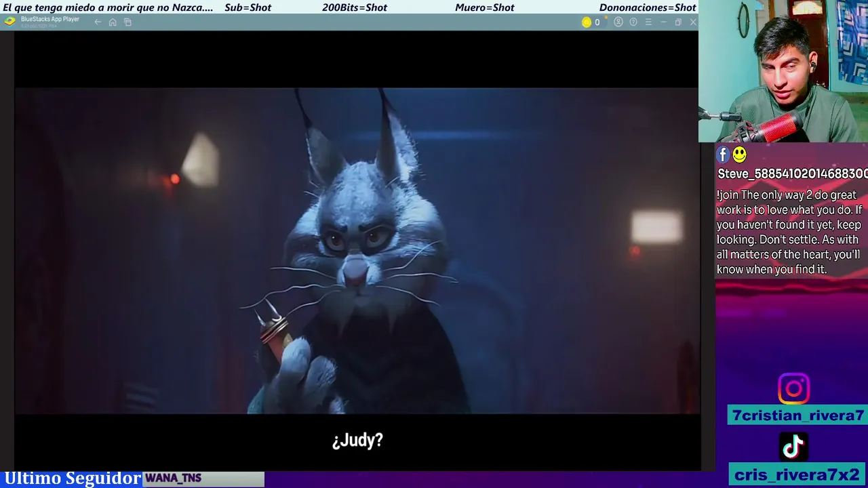Click the TikTok logo icon
868x488 pixels.
click(794, 447)
